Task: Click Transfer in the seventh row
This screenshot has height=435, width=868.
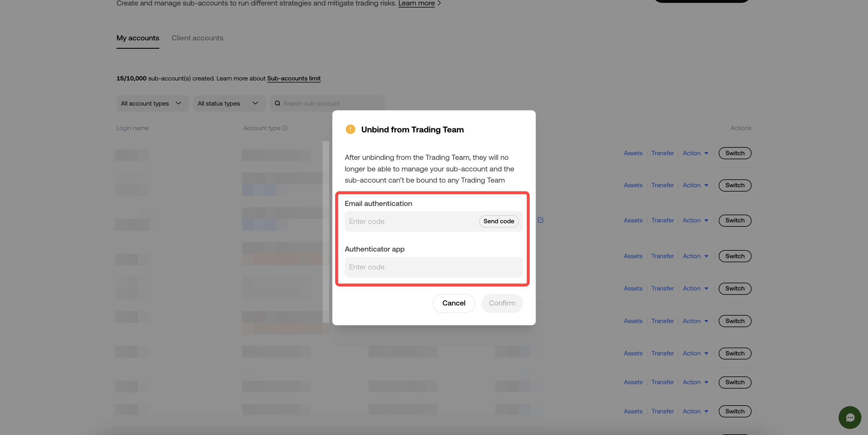Action: (x=663, y=353)
